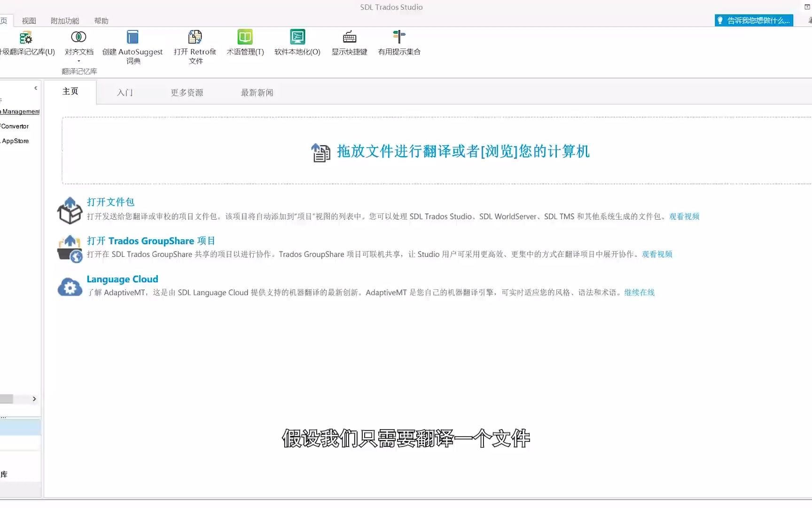Click the side pane horizontal scrollbar thumb
Viewport: 812px width, 508px height.
point(7,399)
